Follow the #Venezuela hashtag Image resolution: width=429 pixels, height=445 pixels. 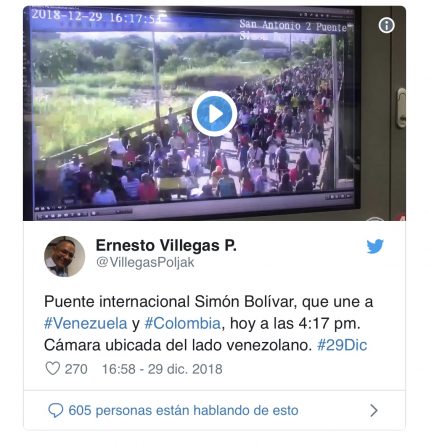point(86,323)
